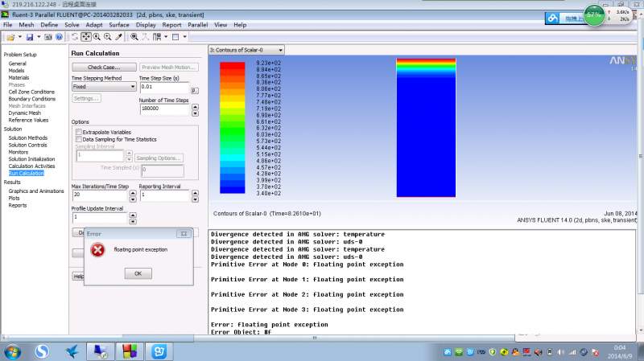Open the File menu
The height and width of the screenshot is (361, 644).
pos(8,25)
